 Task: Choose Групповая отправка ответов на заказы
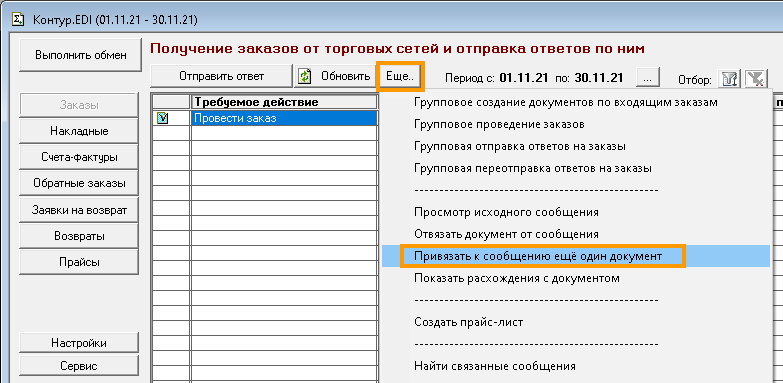point(520,146)
